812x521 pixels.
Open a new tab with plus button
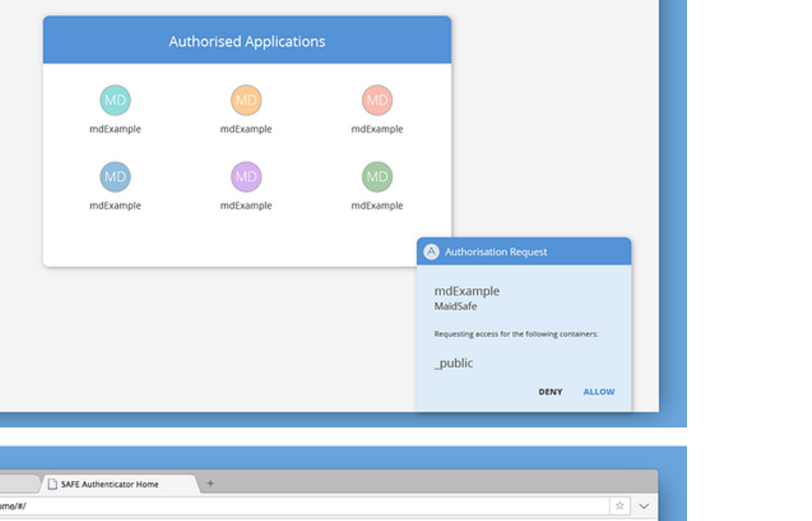pos(210,484)
